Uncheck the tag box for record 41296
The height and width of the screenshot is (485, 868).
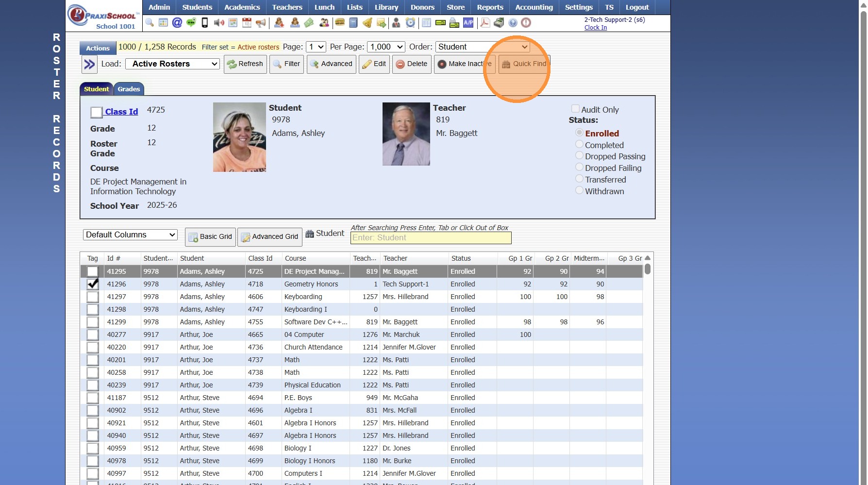(92, 284)
